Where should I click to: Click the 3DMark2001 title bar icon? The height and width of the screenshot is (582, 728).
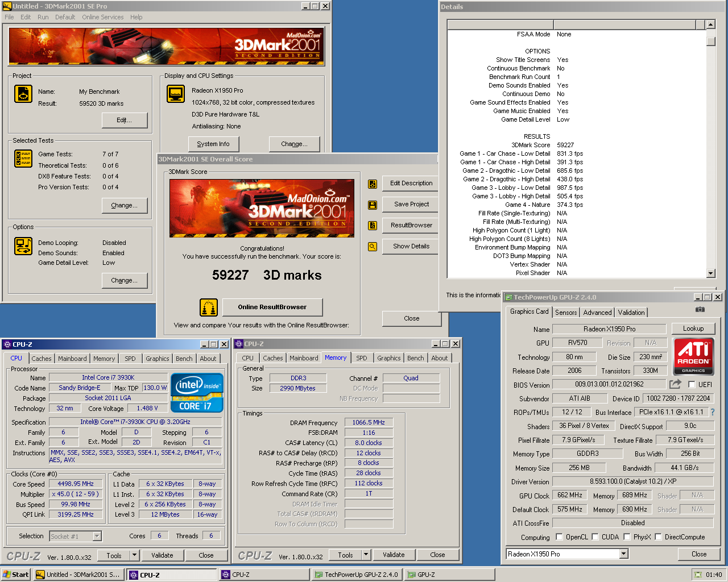click(7, 6)
